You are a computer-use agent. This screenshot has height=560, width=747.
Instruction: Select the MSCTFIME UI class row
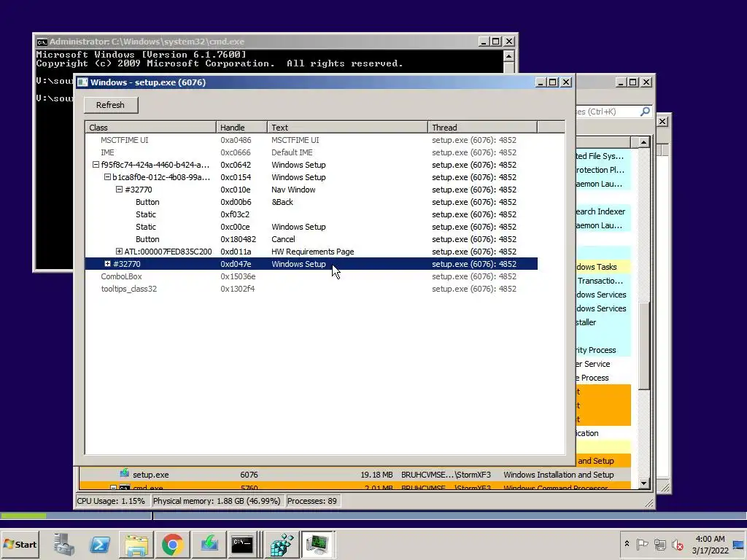(x=311, y=140)
